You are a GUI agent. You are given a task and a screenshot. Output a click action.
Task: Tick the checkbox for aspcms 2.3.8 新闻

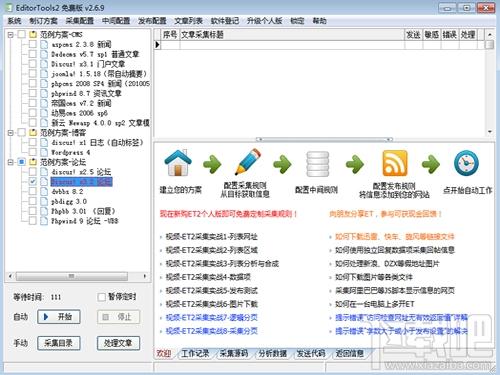pos(33,44)
